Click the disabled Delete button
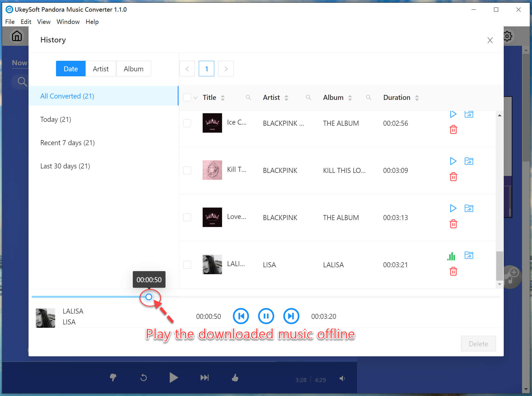This screenshot has height=396, width=532. [x=478, y=344]
